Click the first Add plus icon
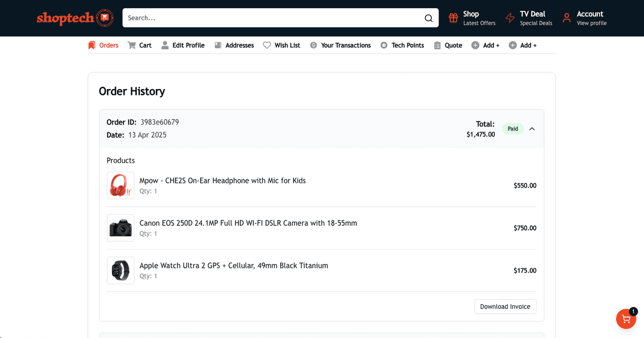Viewport: 644px width, 338px height. coord(475,45)
